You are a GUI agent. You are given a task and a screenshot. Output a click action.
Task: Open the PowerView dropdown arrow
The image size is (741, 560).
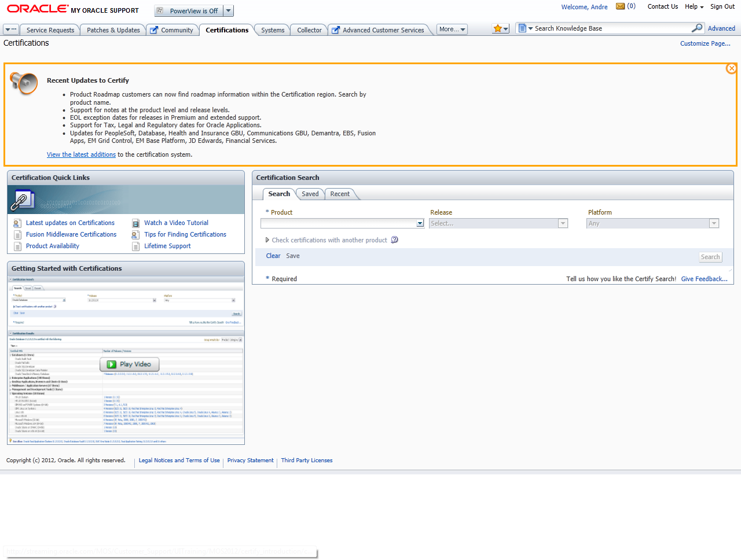pyautogui.click(x=229, y=11)
